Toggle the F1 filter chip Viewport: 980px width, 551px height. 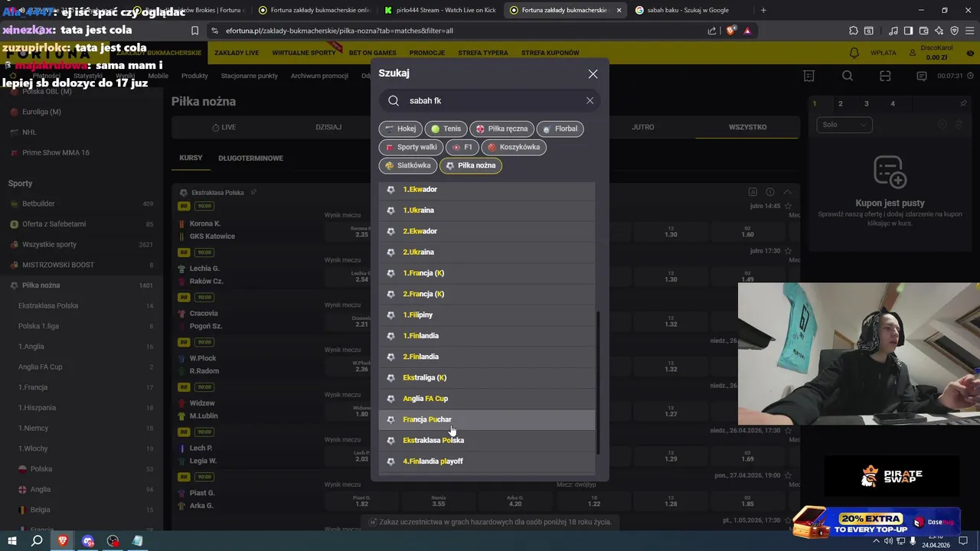click(462, 147)
